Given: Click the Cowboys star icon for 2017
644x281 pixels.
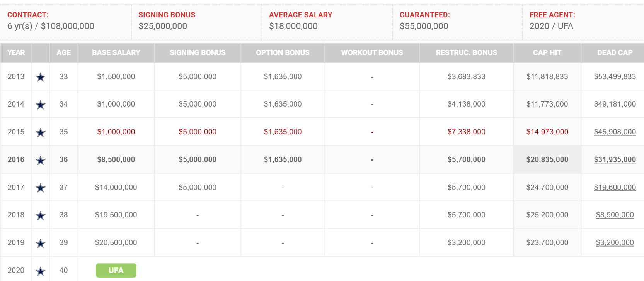Looking at the screenshot, I should (x=41, y=188).
